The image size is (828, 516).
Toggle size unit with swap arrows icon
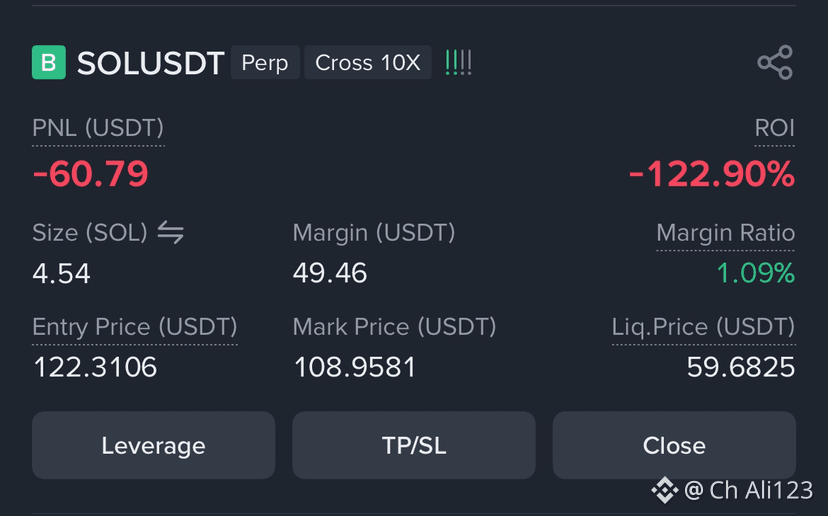point(171,232)
